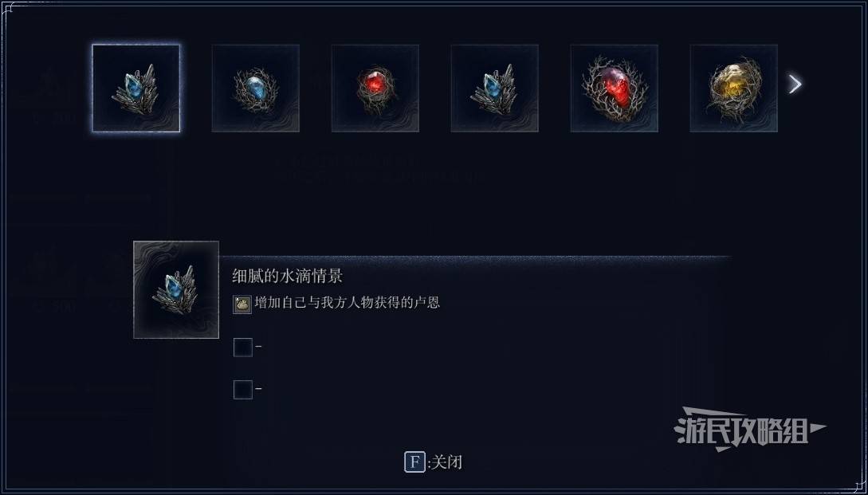Image resolution: width=868 pixels, height=495 pixels.
Task: Select the highlighted blue crystal shard relic
Action: pyautogui.click(x=136, y=88)
